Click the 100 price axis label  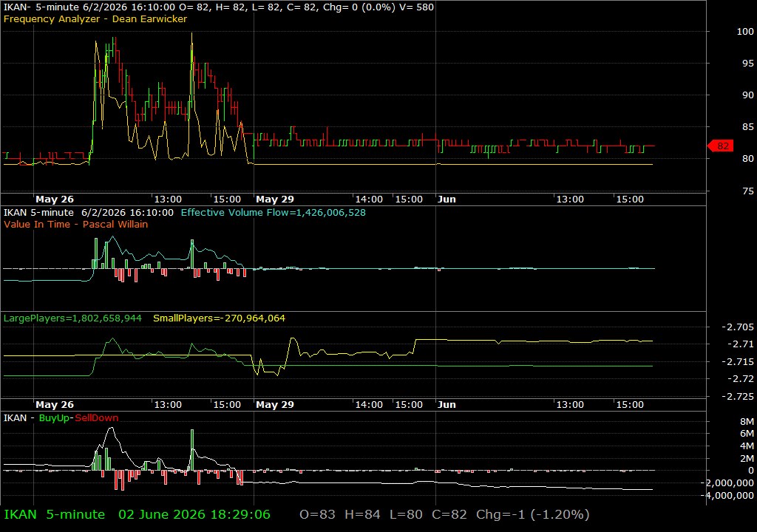pyautogui.click(x=745, y=31)
